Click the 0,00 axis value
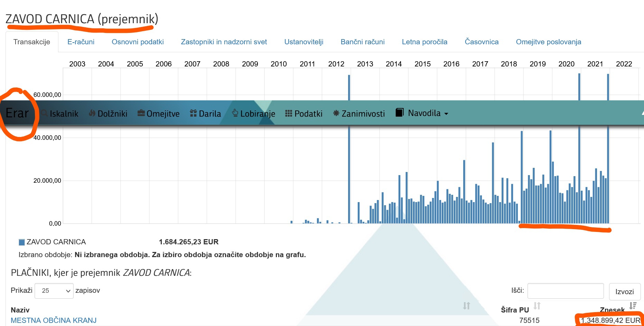 (x=55, y=224)
